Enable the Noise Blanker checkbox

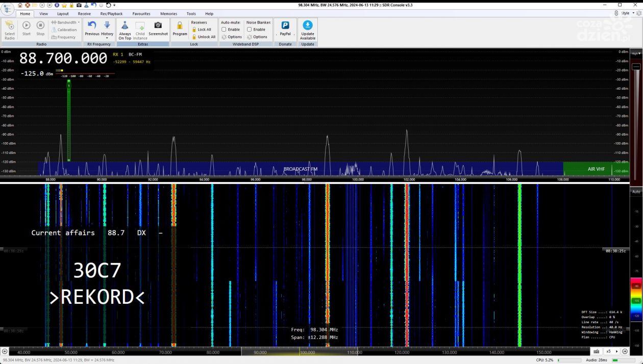(249, 30)
